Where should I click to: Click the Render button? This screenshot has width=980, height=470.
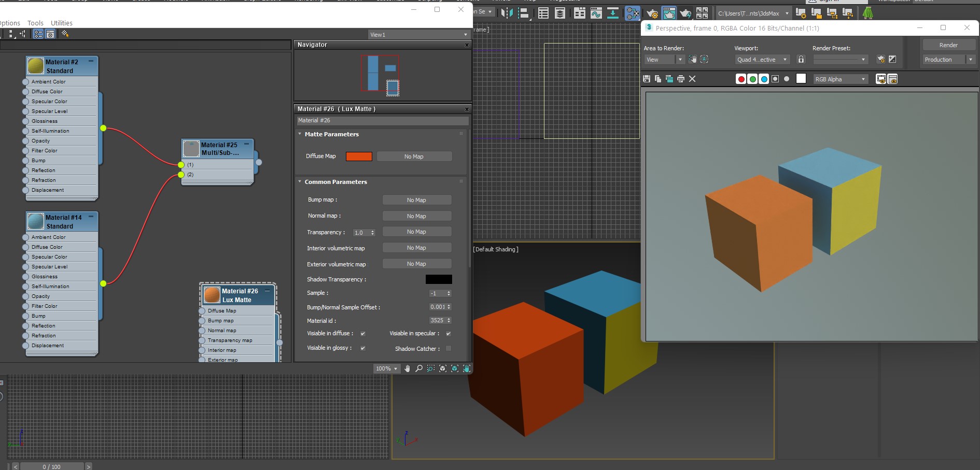tap(948, 45)
